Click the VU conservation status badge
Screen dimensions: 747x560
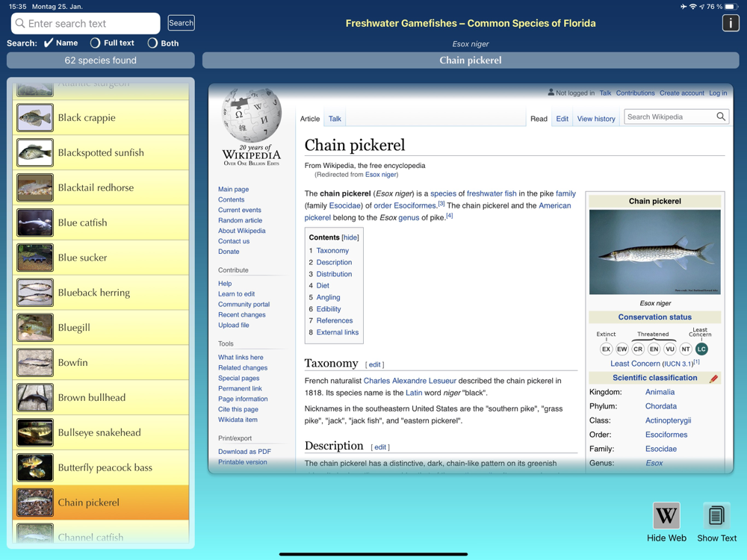[x=670, y=349]
